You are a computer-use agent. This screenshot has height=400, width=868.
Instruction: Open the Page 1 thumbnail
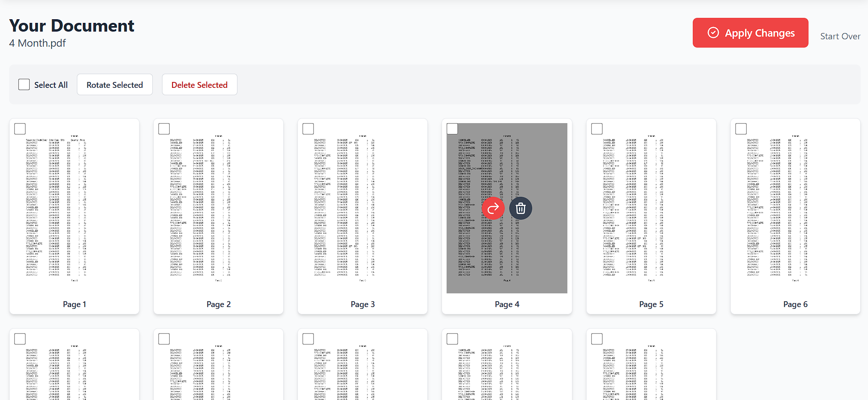coord(74,208)
